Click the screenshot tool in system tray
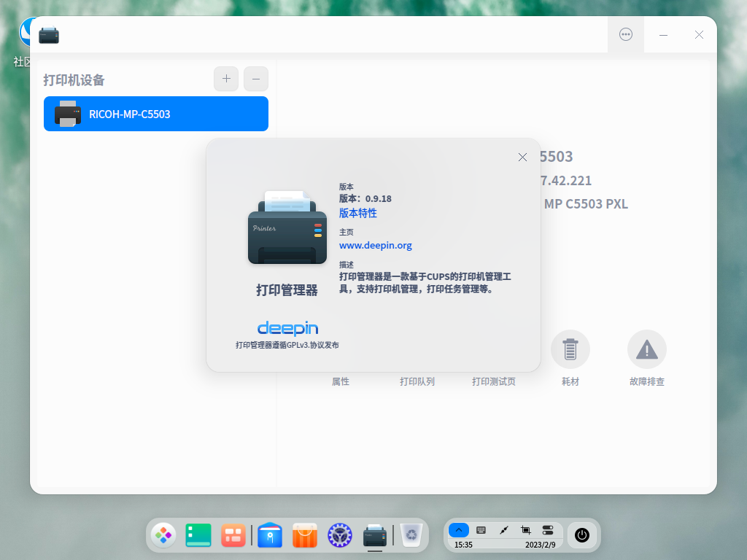 coord(526,530)
